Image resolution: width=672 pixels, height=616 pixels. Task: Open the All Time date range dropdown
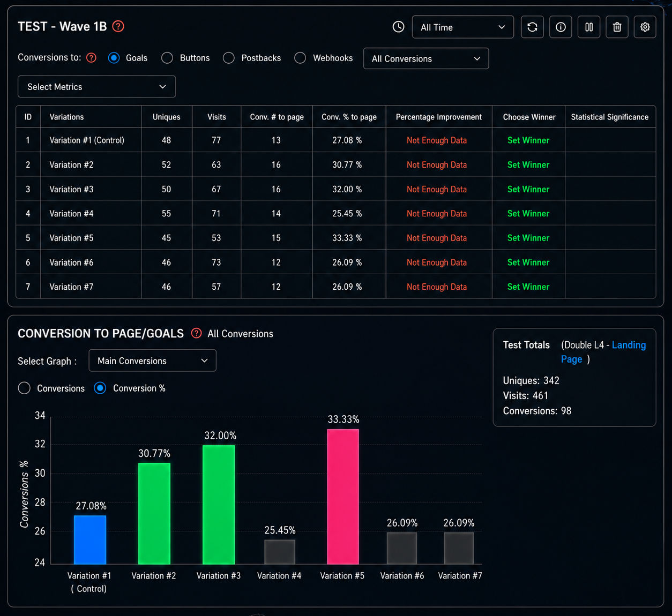coord(463,27)
